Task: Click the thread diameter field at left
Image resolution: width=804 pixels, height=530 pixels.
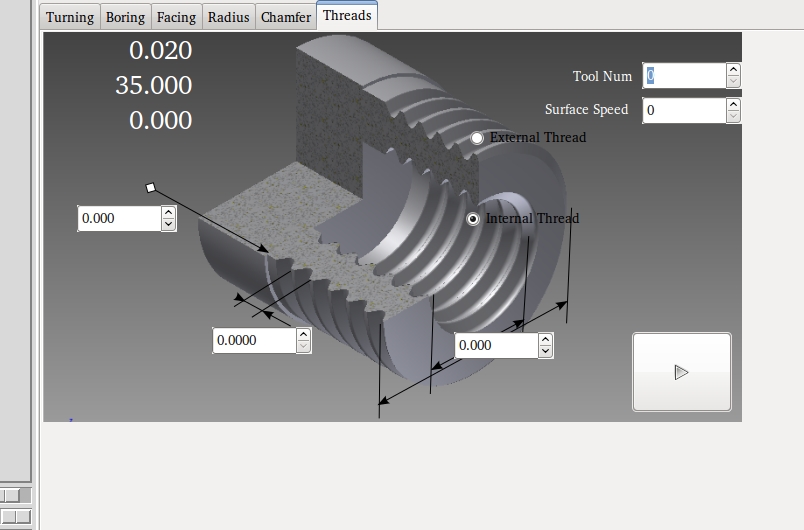Action: pos(119,218)
